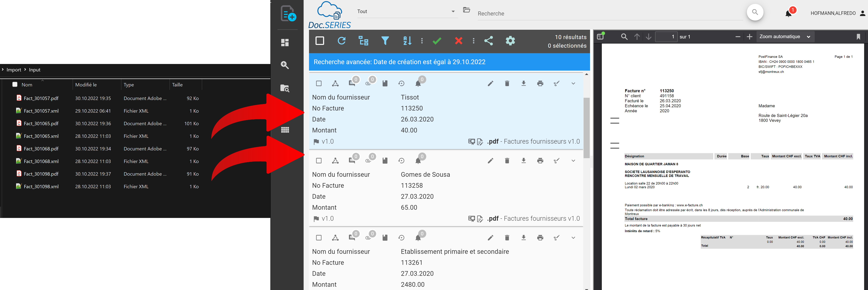Open find-in-document in PDF viewer
Screen dimensions: 868x290
pyautogui.click(x=624, y=37)
